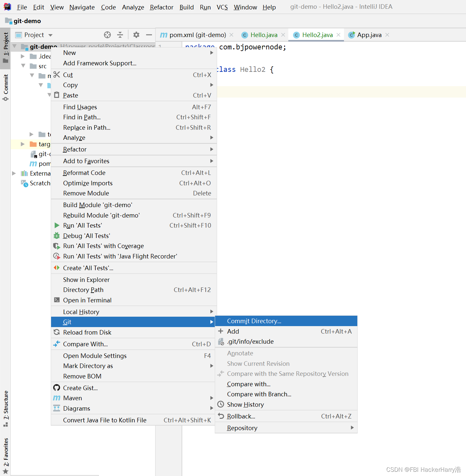Click the Java Flight Recorder run icon

pos(57,256)
